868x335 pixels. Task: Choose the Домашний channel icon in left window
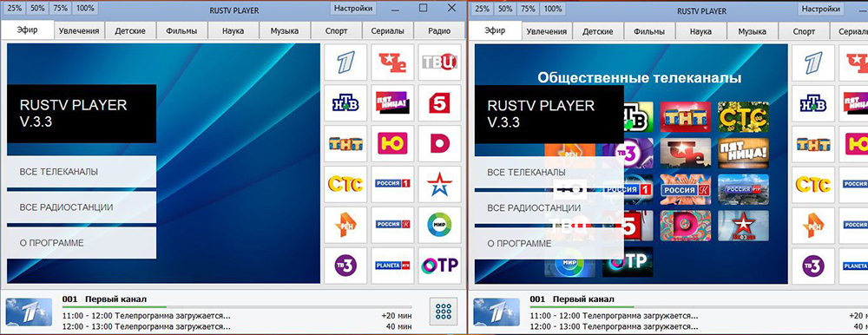[x=439, y=143]
